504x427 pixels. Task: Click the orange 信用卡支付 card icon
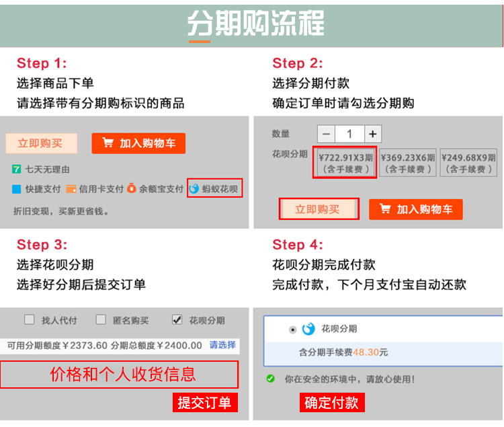pyautogui.click(x=71, y=189)
